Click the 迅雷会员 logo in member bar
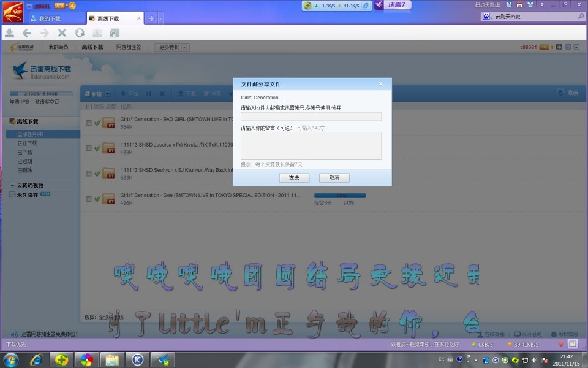 22,47
